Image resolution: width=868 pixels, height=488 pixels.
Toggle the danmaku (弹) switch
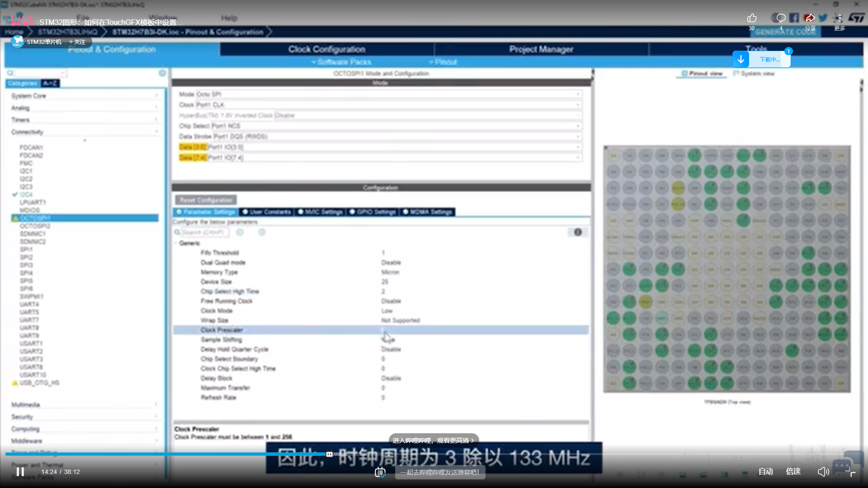point(380,472)
